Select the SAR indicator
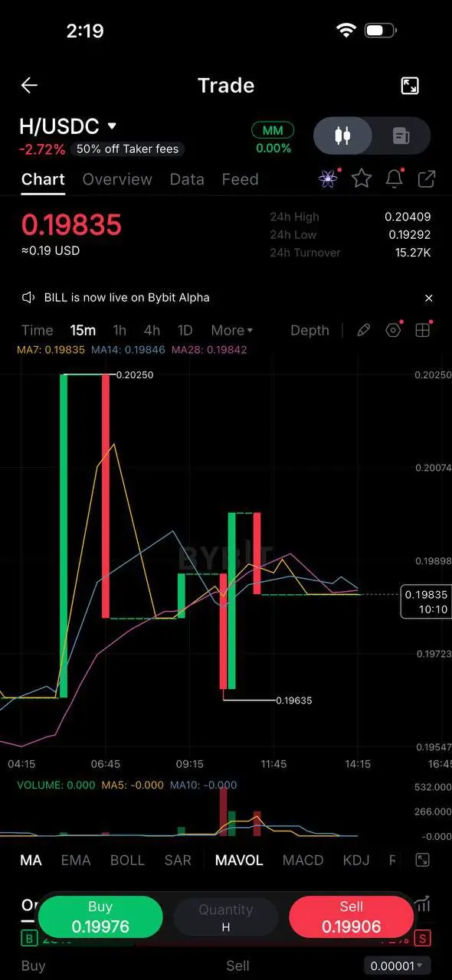This screenshot has width=452, height=980. tap(178, 861)
